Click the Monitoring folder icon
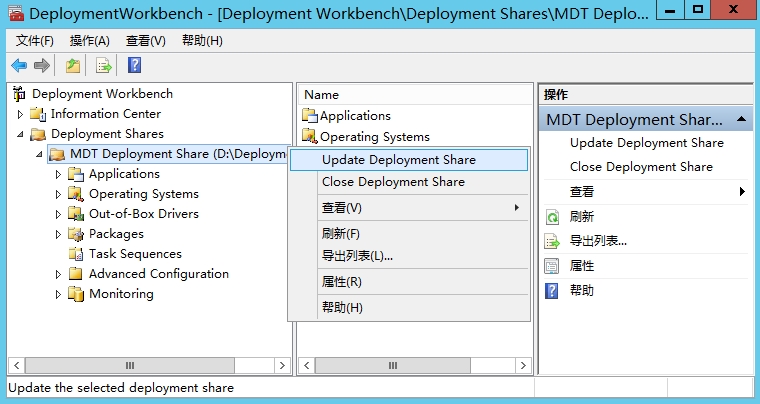Screen dimensions: 760x404 76,294
